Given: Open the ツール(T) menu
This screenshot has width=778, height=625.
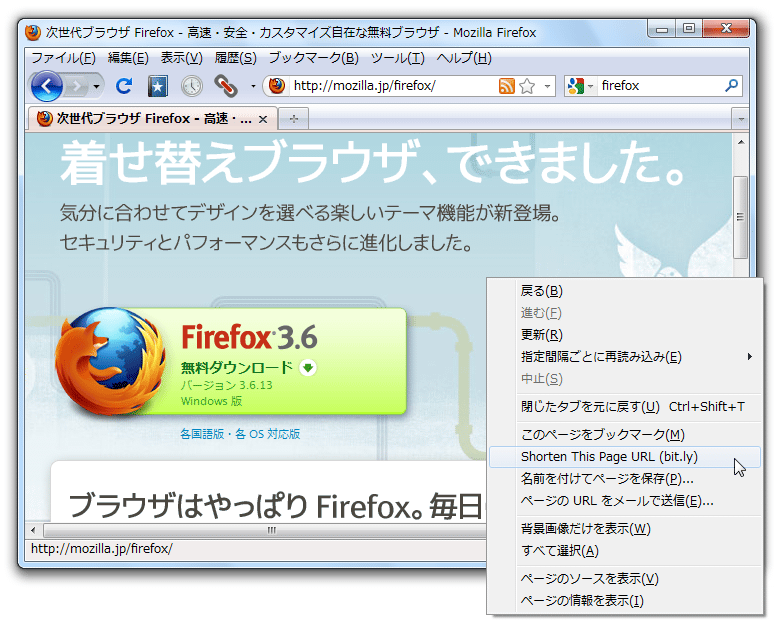Looking at the screenshot, I should click(x=397, y=58).
